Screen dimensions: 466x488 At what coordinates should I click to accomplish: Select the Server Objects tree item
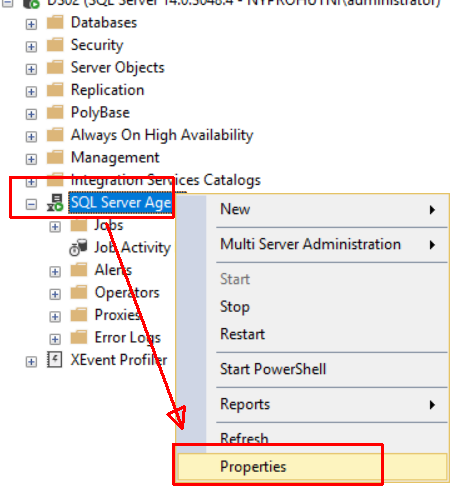118,68
